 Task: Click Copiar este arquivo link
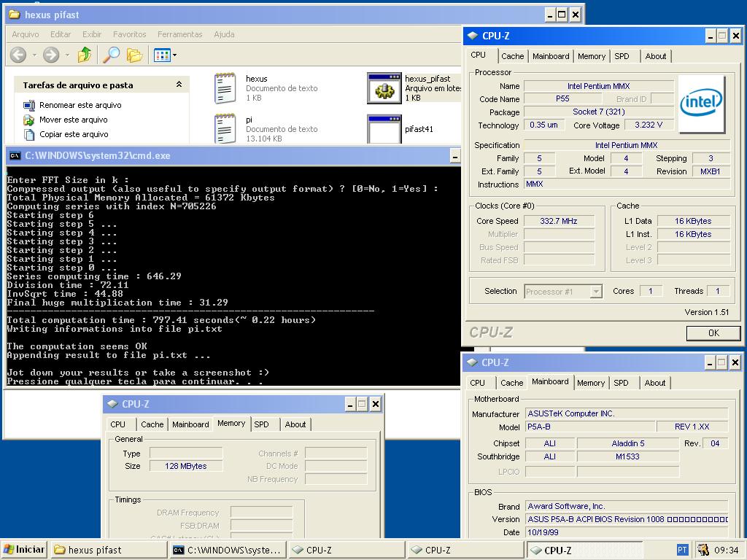[x=74, y=135]
